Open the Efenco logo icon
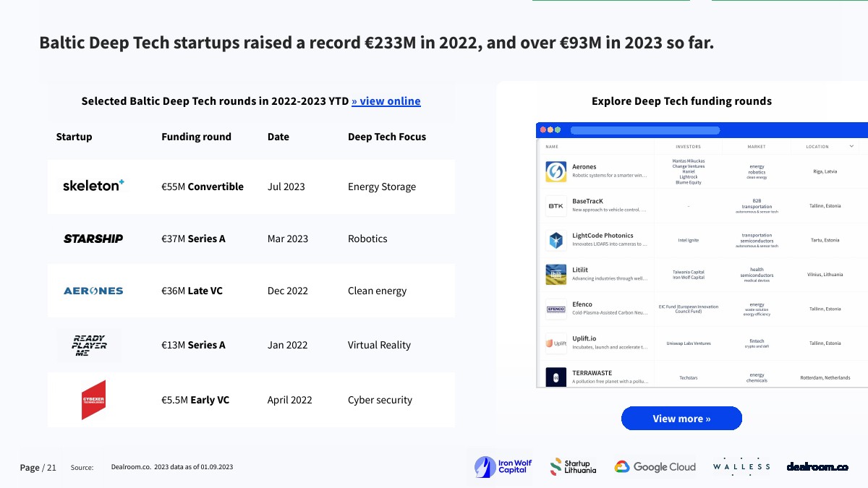 coord(556,309)
